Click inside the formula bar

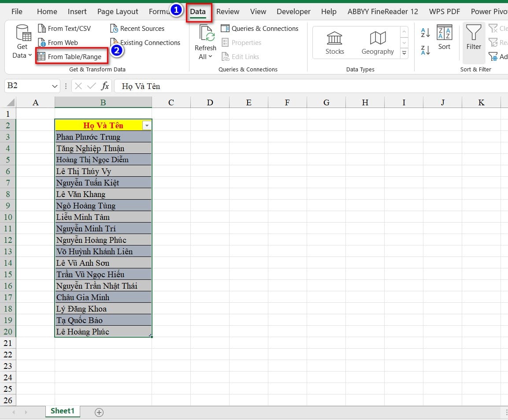click(308, 86)
